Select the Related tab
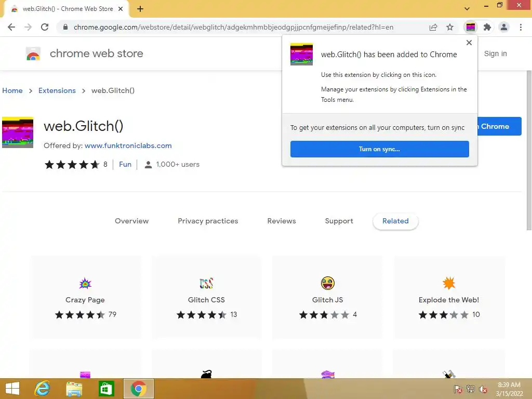The height and width of the screenshot is (399, 532). [x=395, y=221]
